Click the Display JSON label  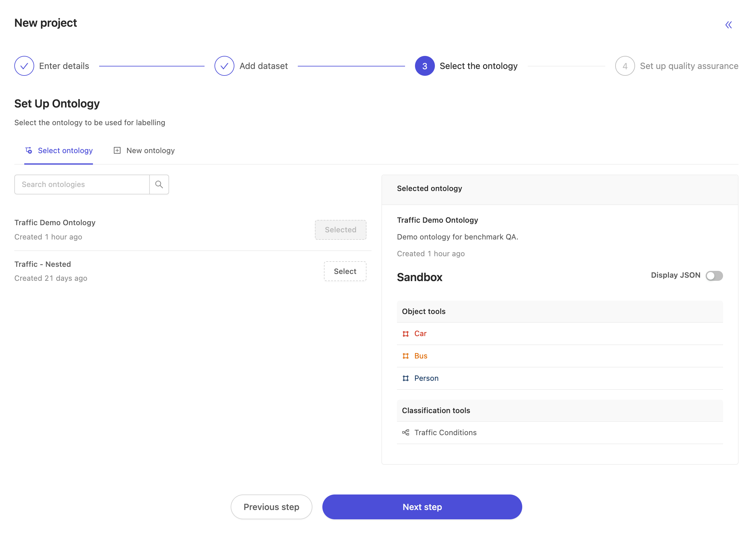point(675,275)
